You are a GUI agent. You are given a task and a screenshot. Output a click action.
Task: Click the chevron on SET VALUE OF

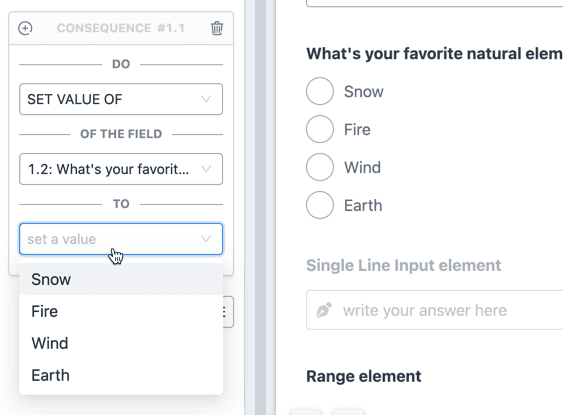206,99
